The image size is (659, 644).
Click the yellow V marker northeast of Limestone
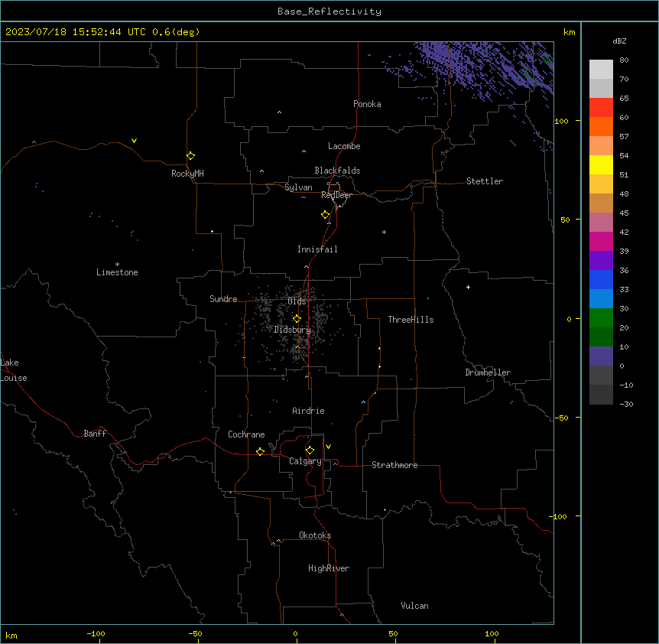tap(134, 141)
